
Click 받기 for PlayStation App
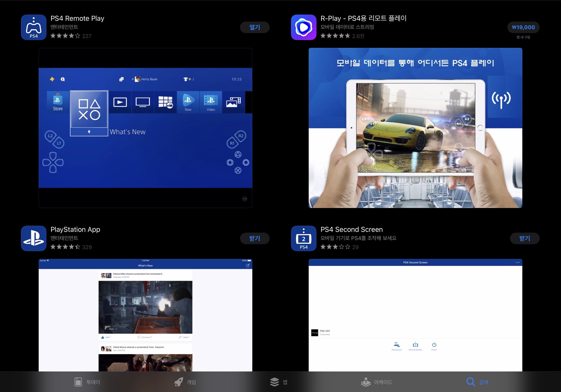tap(255, 238)
